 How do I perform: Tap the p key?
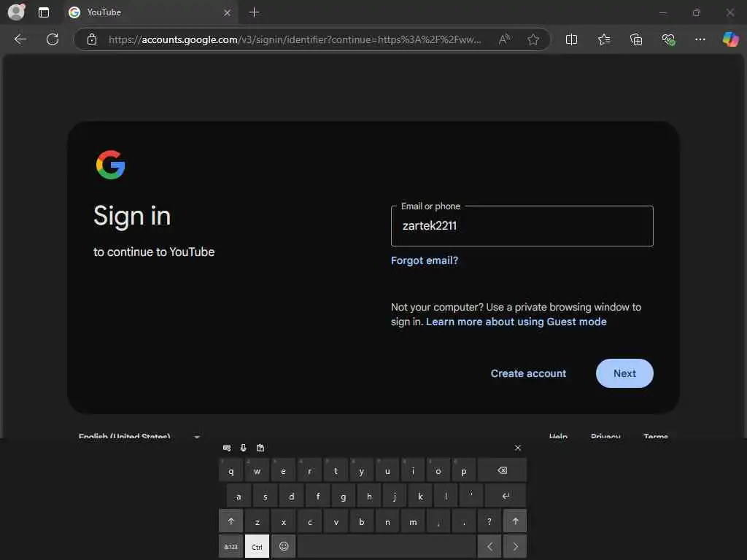click(463, 470)
